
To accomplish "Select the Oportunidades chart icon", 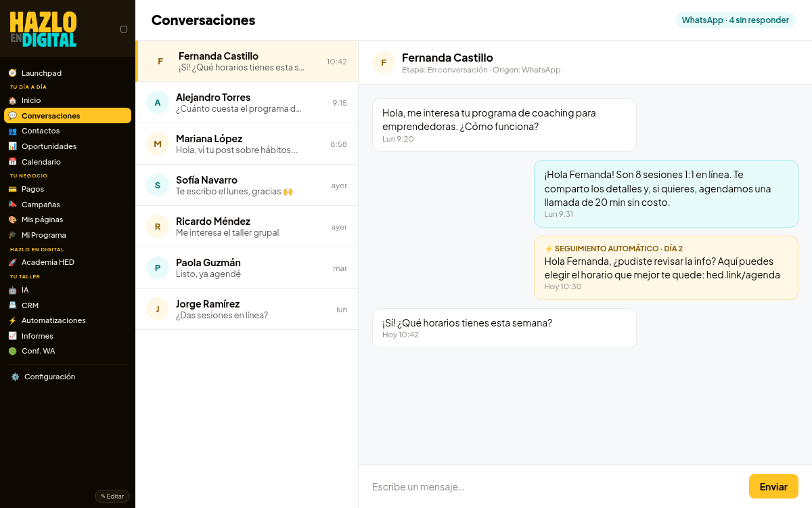I will pyautogui.click(x=12, y=146).
